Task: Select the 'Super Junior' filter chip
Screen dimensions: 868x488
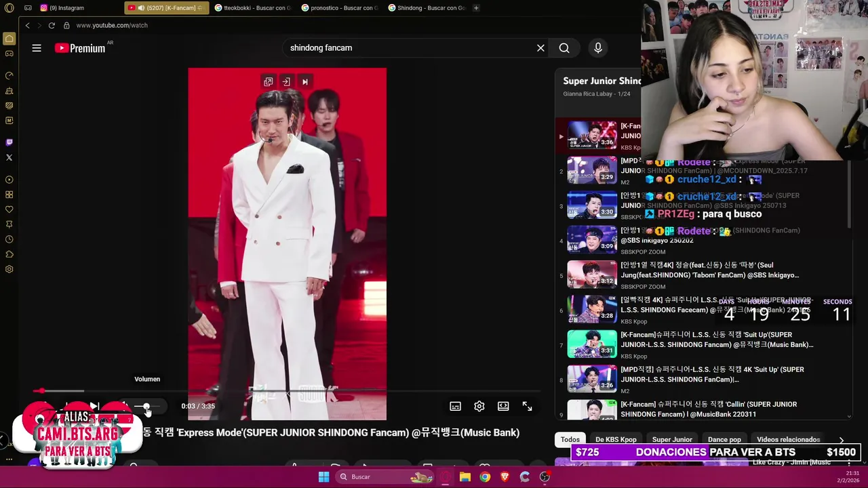Action: click(x=672, y=439)
